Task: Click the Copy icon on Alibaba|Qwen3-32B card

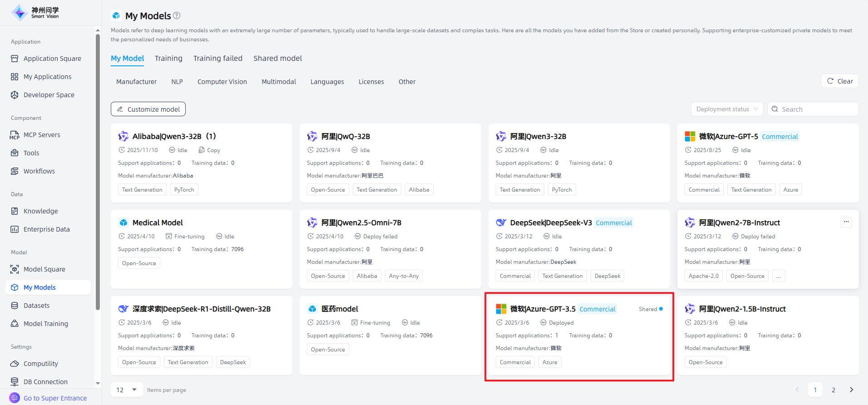Action: 202,150
